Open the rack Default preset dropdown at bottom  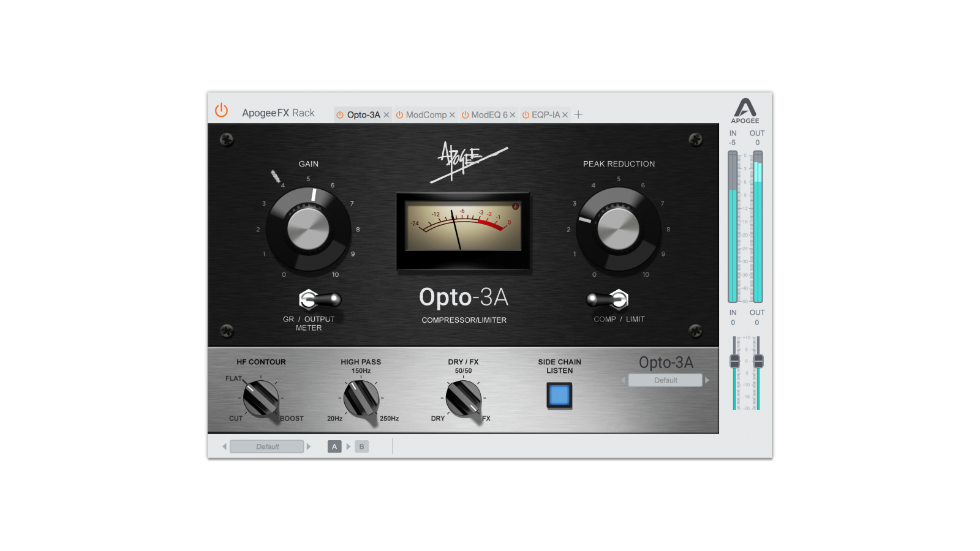[267, 446]
